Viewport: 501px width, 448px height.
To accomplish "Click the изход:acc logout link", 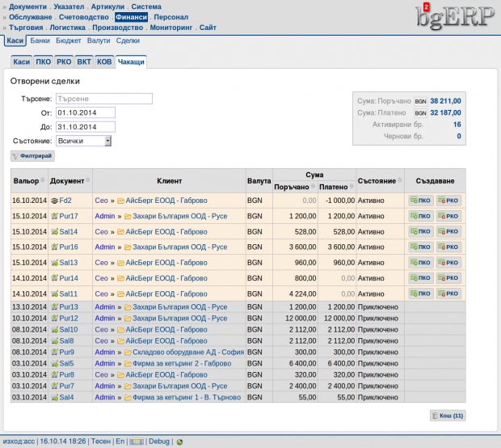I will 19,442.
